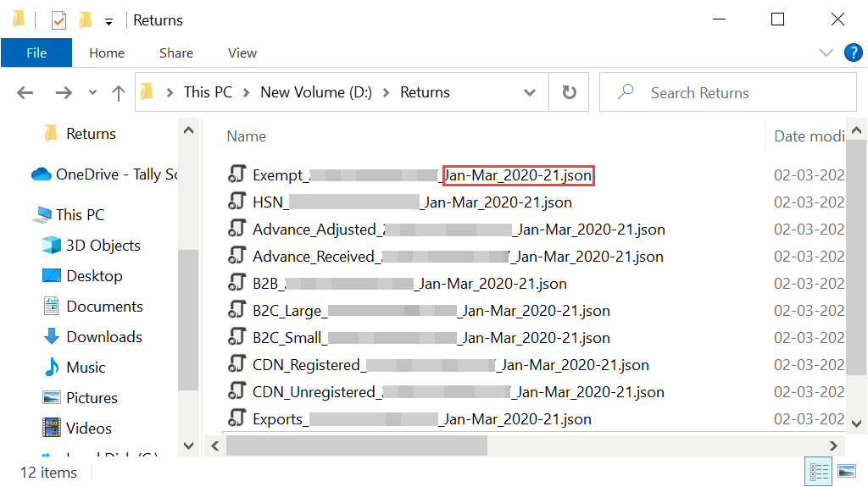Click the folder icon in address bar
868x487 pixels.
click(147, 91)
